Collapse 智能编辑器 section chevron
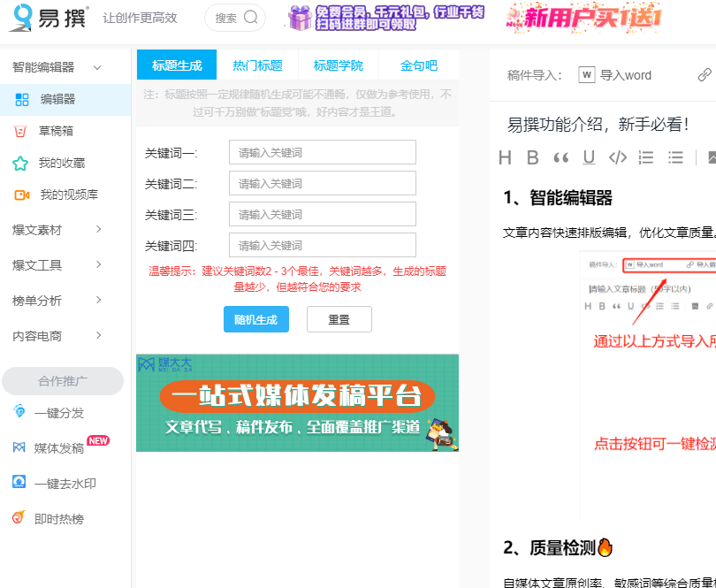 [x=97, y=67]
